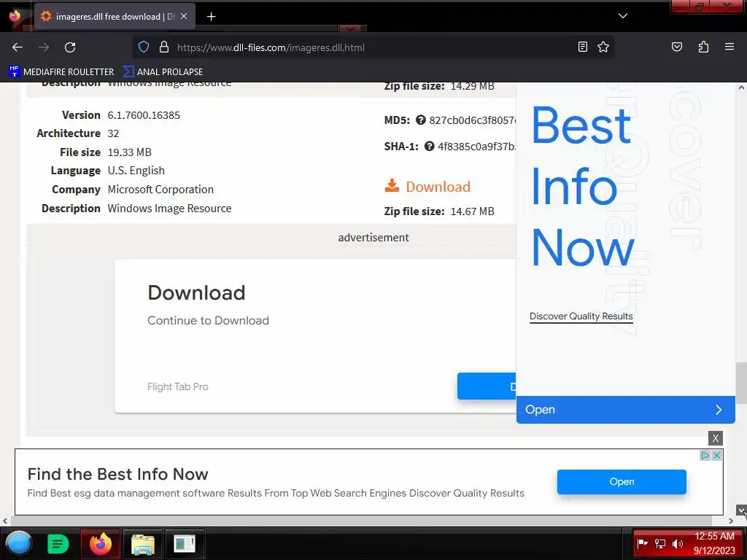Click the volume speaker tray icon
747x560 pixels.
point(678,543)
